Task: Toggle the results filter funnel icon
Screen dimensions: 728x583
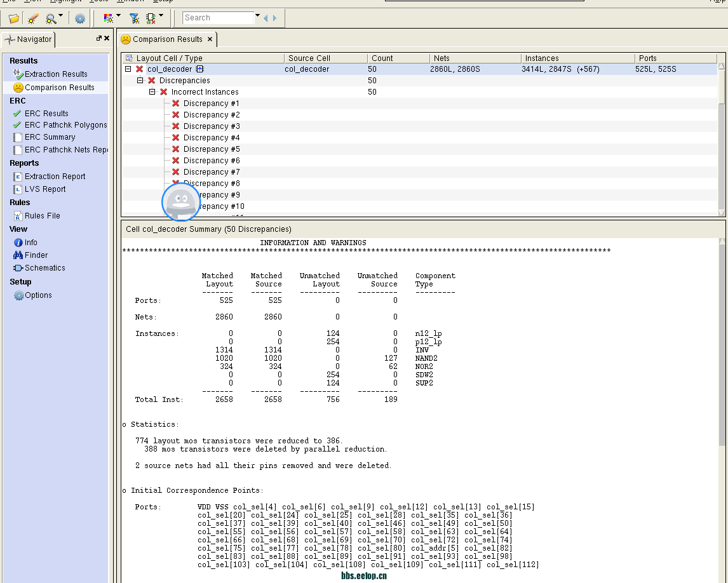Action: (x=134, y=18)
